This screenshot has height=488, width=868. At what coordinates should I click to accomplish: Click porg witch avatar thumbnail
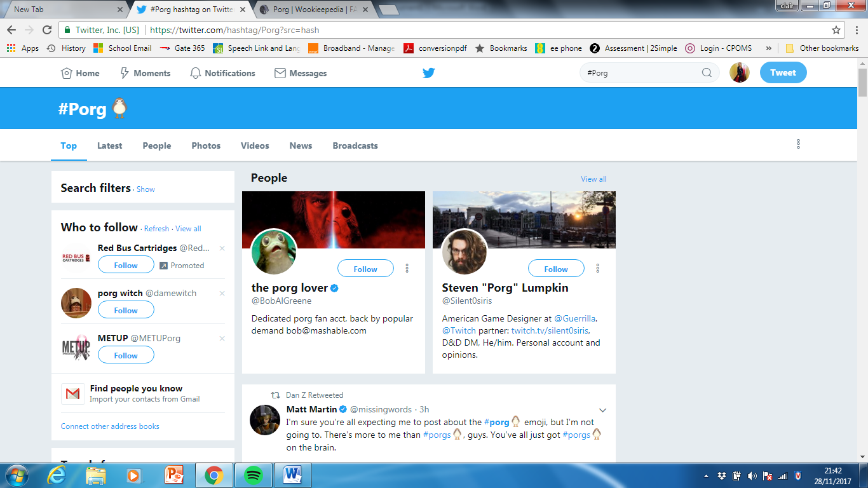coord(76,303)
